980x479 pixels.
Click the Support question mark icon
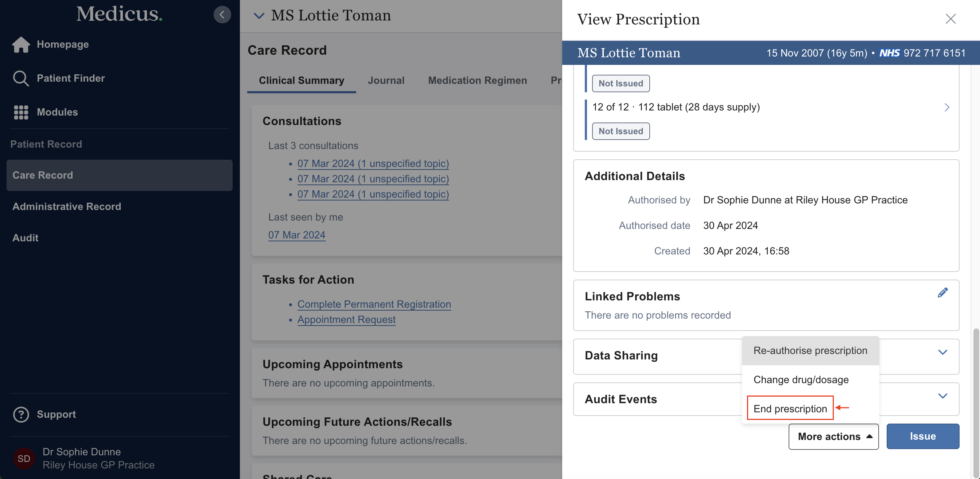coord(21,414)
